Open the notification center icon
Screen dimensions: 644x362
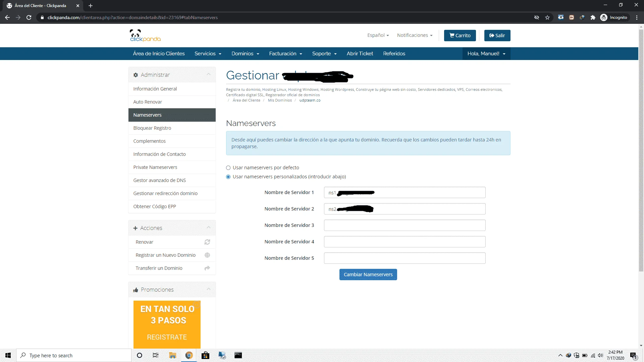(633, 355)
